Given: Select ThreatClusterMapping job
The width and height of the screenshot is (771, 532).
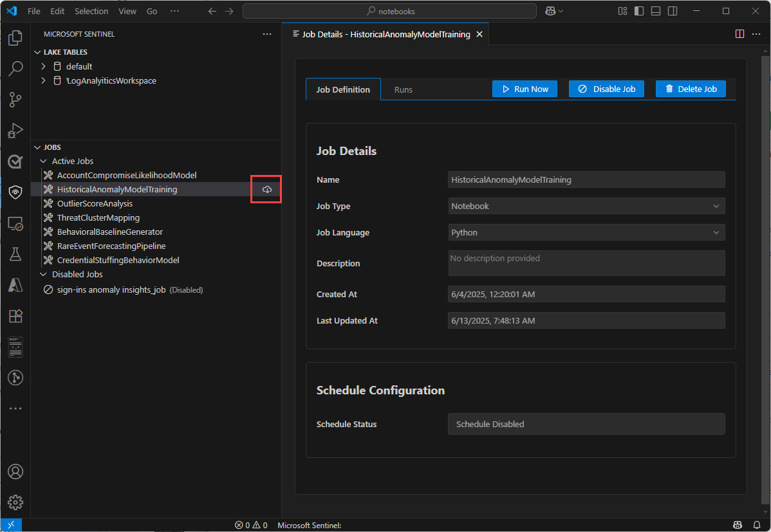Looking at the screenshot, I should point(98,218).
